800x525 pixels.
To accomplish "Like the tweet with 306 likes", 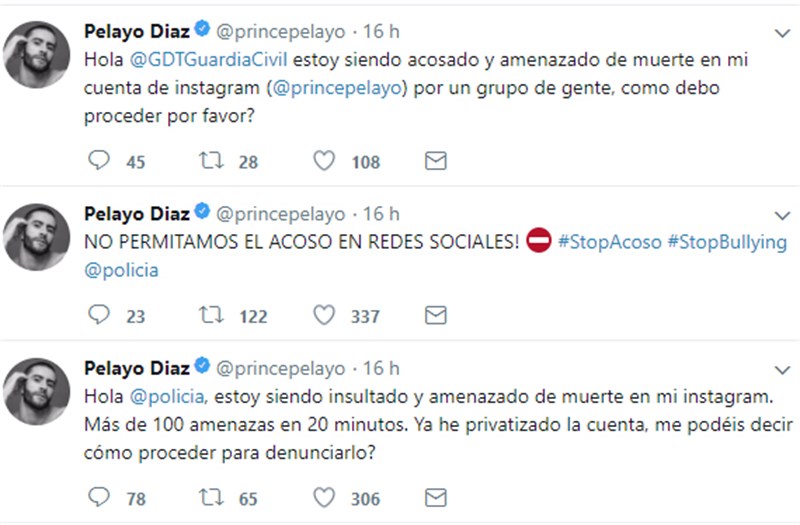I will (323, 495).
